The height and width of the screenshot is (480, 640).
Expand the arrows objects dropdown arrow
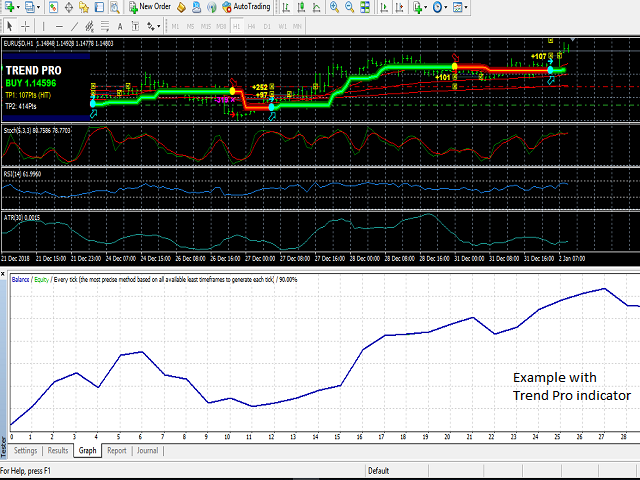pyautogui.click(x=159, y=27)
